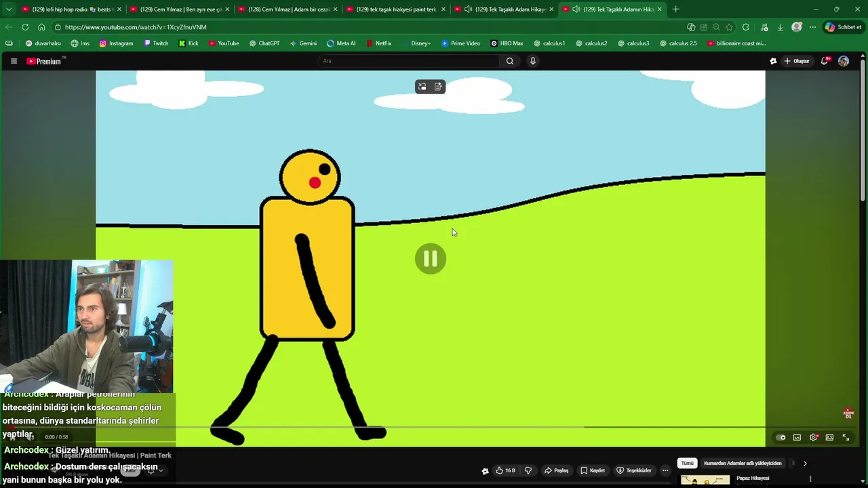Open Netflix bookmark

click(378, 43)
